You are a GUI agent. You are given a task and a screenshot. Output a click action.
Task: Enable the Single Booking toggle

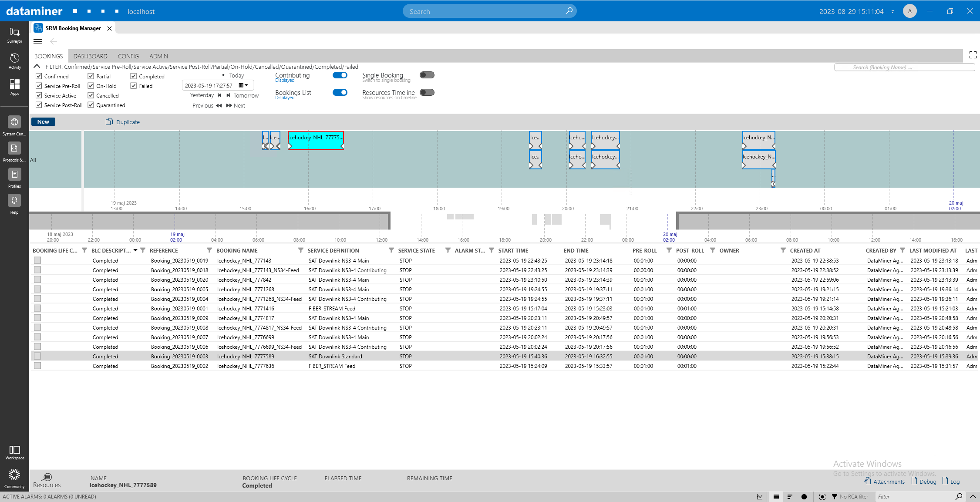(x=427, y=75)
